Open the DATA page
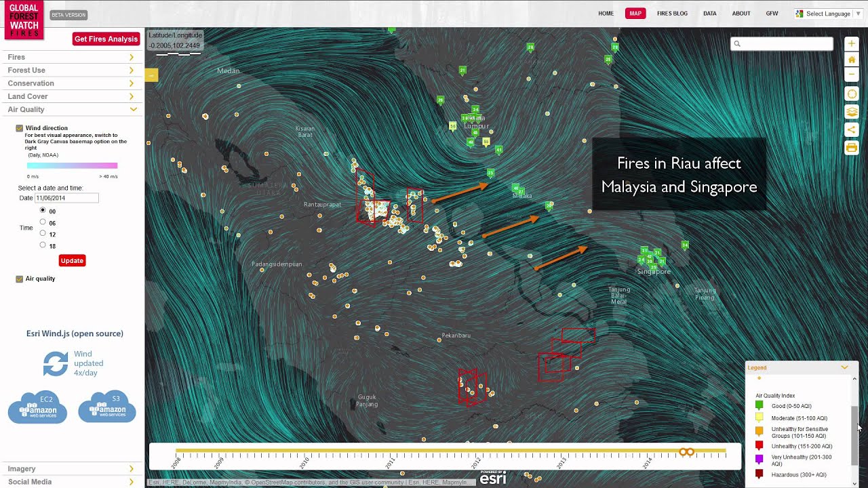 tap(710, 14)
